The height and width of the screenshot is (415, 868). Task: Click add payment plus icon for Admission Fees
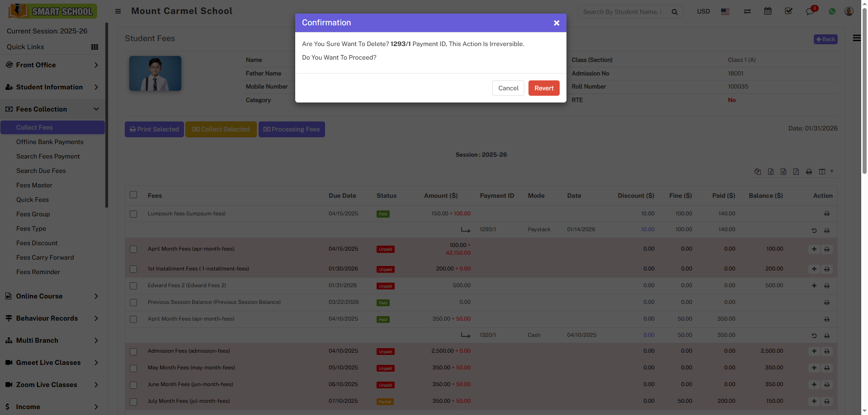point(814,351)
